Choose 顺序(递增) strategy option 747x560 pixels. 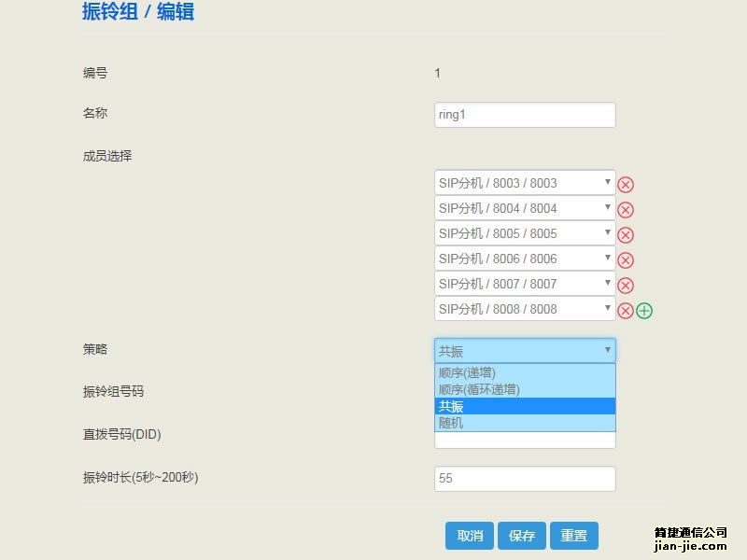pyautogui.click(x=523, y=373)
